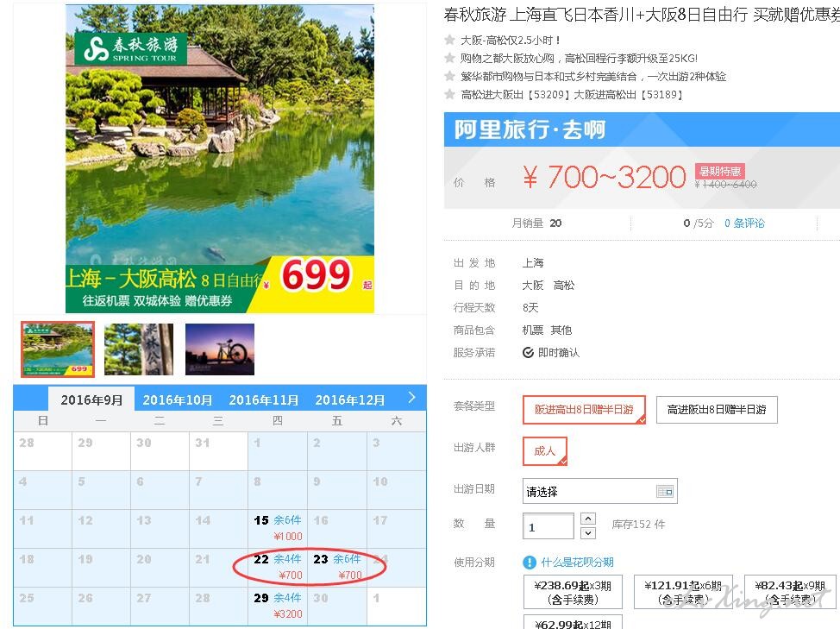Switch calendar to 2016年10月 tab

coord(178,400)
